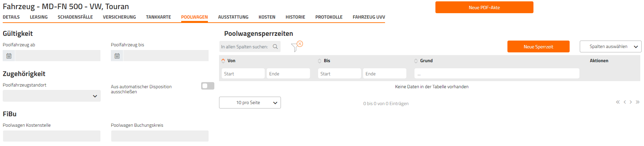Expand the Spalten auswählen dropdown
Viewport: 644px width, 146px height.
(x=611, y=47)
